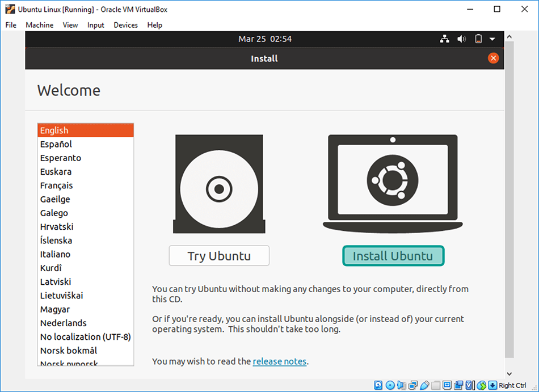
Task: Select Latviski in the language list
Action: pyautogui.click(x=86, y=281)
